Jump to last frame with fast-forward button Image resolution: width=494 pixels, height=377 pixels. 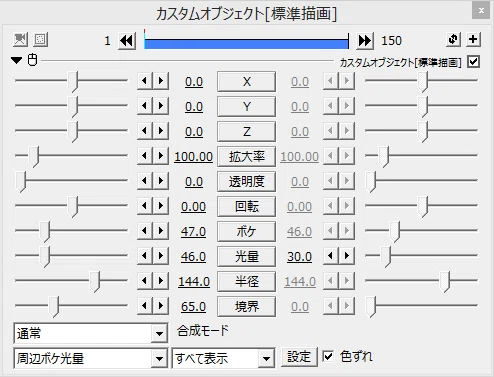[365, 41]
